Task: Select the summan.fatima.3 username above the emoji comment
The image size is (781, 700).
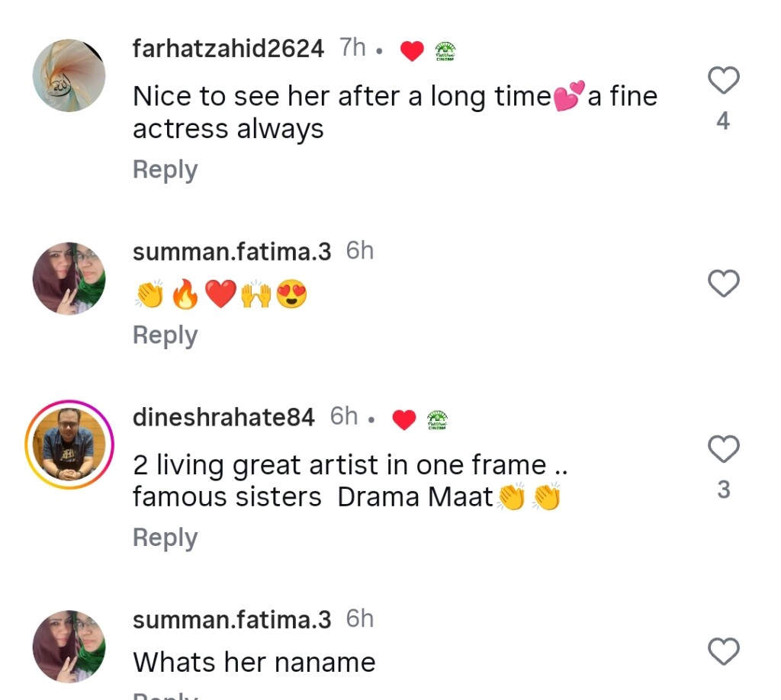Action: [232, 252]
